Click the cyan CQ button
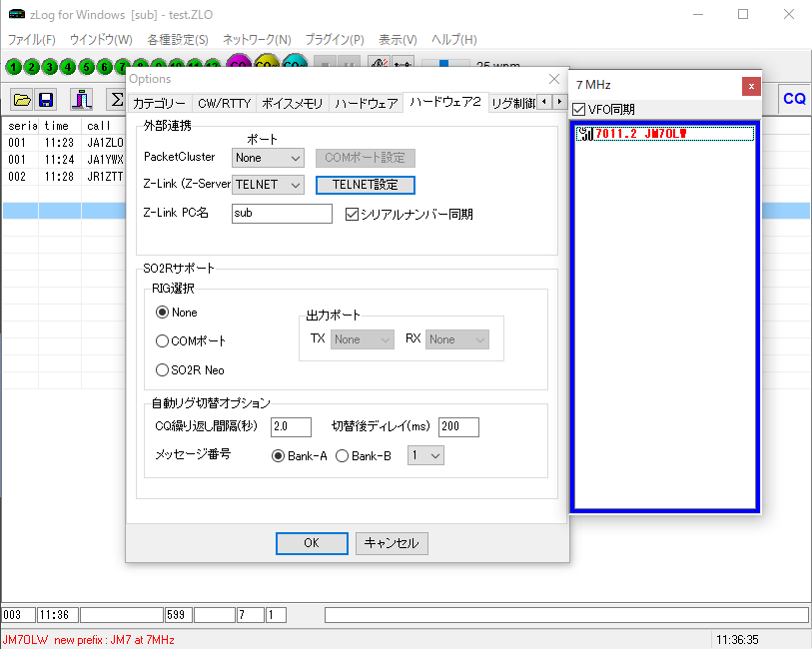 point(295,61)
